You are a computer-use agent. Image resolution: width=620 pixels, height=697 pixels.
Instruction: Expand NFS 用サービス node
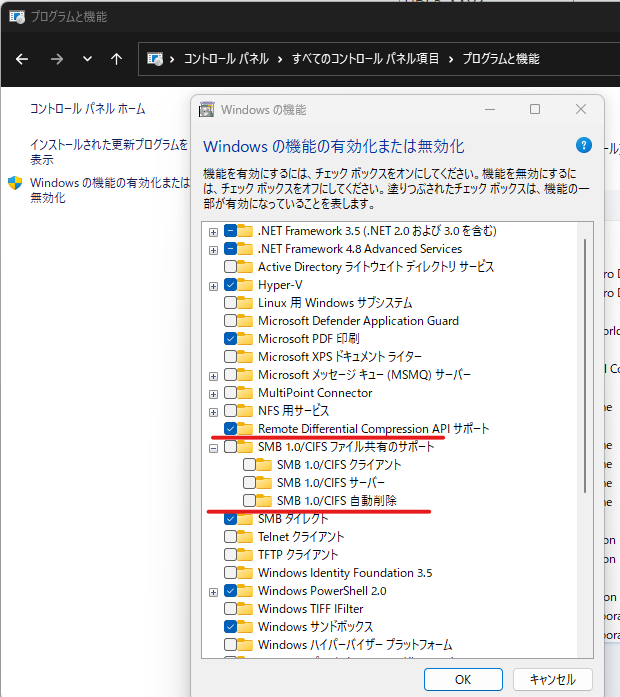[213, 412]
